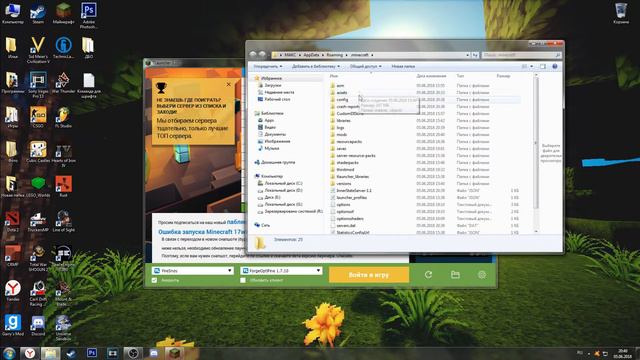Open the account name dropdown in launcher
This screenshot has width=640, height=360.
[192, 271]
